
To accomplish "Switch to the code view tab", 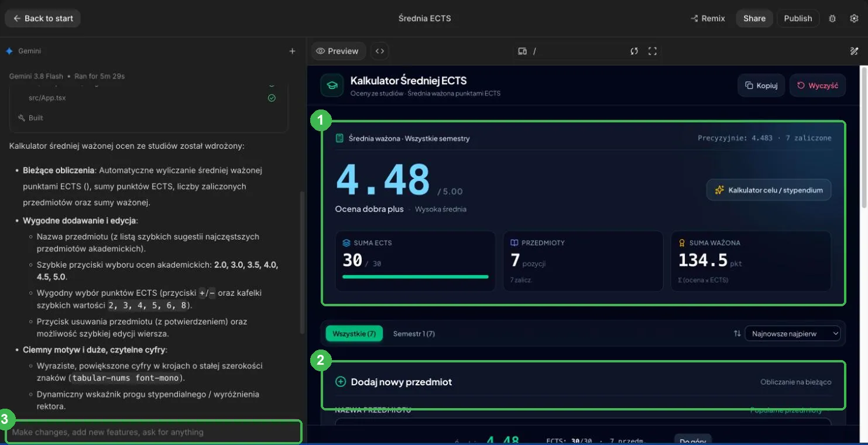I will pos(380,51).
